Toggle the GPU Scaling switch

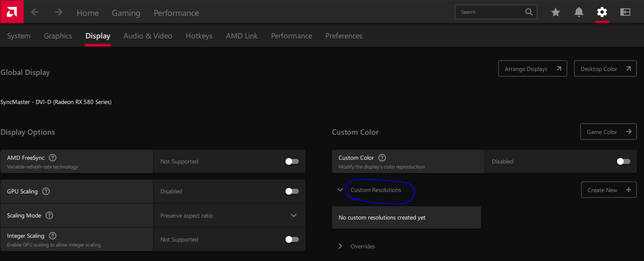pyautogui.click(x=292, y=191)
